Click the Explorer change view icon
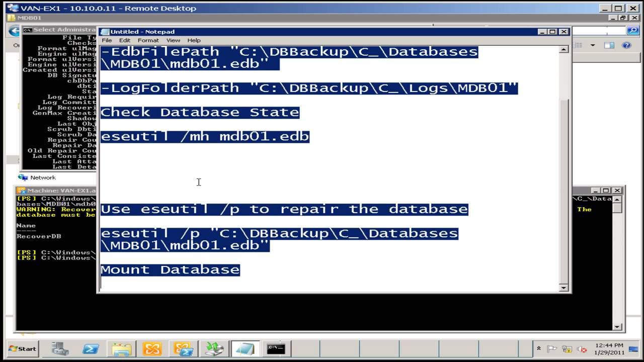 click(579, 45)
